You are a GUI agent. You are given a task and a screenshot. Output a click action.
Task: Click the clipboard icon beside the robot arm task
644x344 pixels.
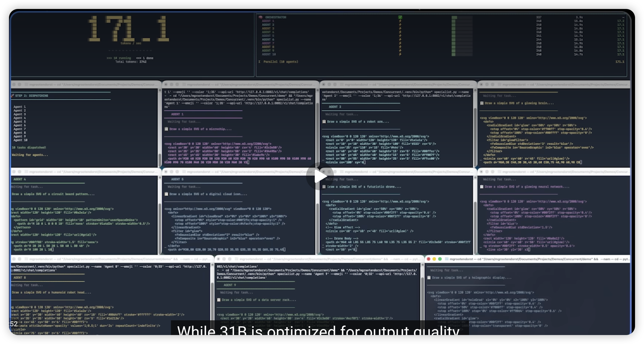[x=324, y=121]
